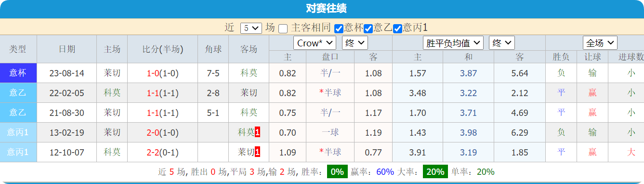The width and height of the screenshot is (644, 184).
Task: Click handicap 一球 in the 13-02-19 row
Action: 330,133
